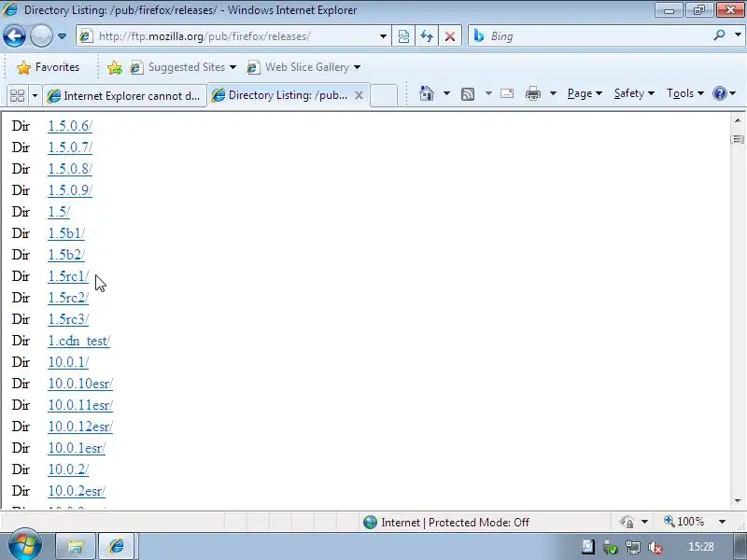Viewport: 747px width, 560px height.
Task: Open the Windows Start orb
Action: click(25, 545)
